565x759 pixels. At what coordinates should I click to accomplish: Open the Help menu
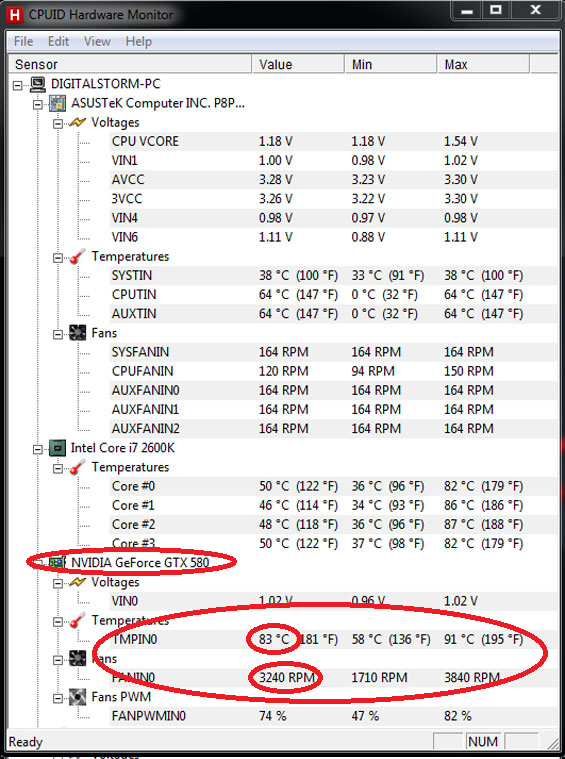pos(138,42)
